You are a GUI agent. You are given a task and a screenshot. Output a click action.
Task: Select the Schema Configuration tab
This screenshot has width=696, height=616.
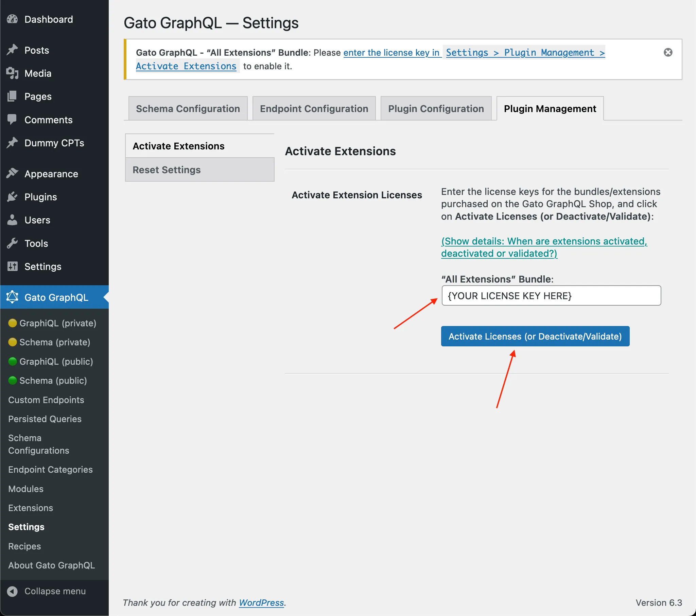(188, 109)
